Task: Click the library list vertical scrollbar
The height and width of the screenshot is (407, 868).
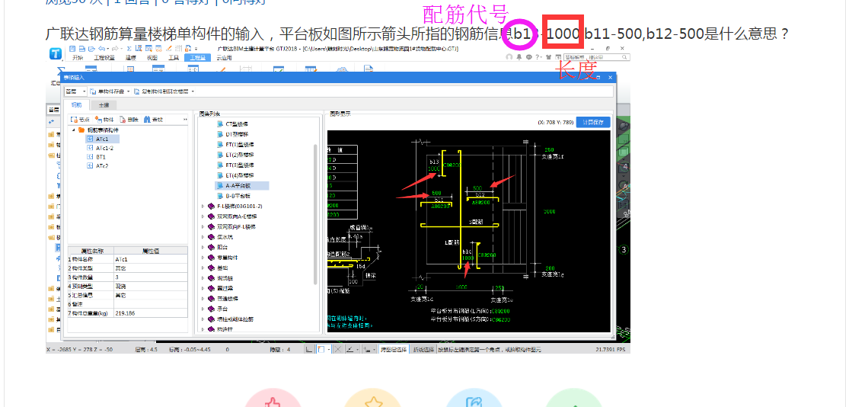Action: (x=315, y=214)
